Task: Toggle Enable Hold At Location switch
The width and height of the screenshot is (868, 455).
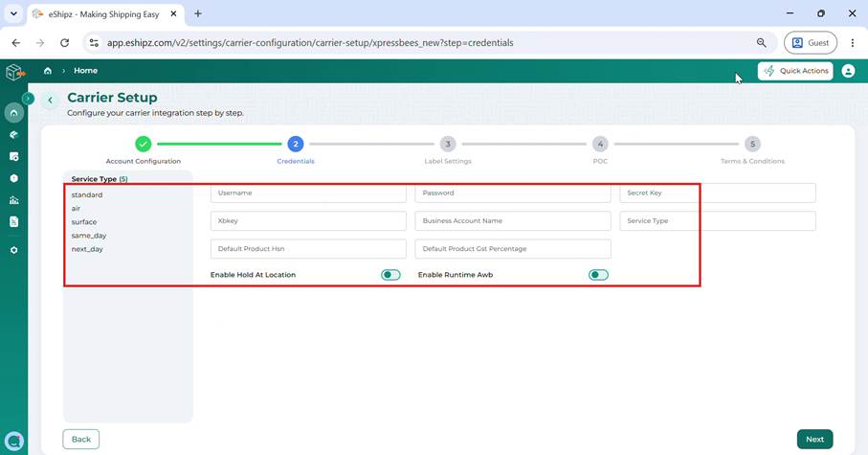Action: (390, 275)
